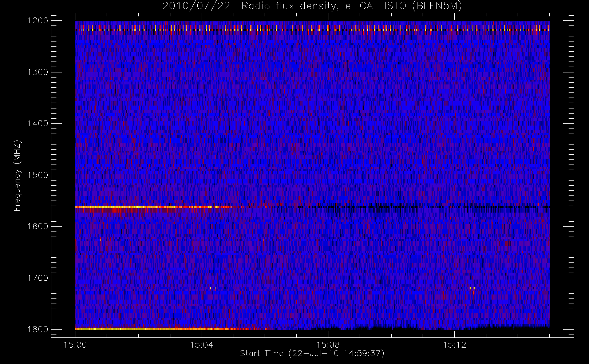
Task: Click the 15:12 time tick label
Action: [454, 345]
